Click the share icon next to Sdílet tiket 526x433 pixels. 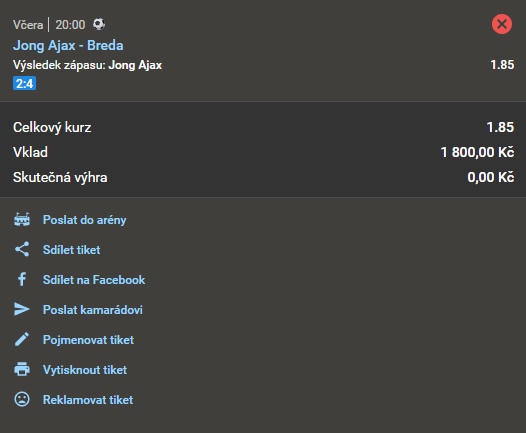(x=22, y=250)
